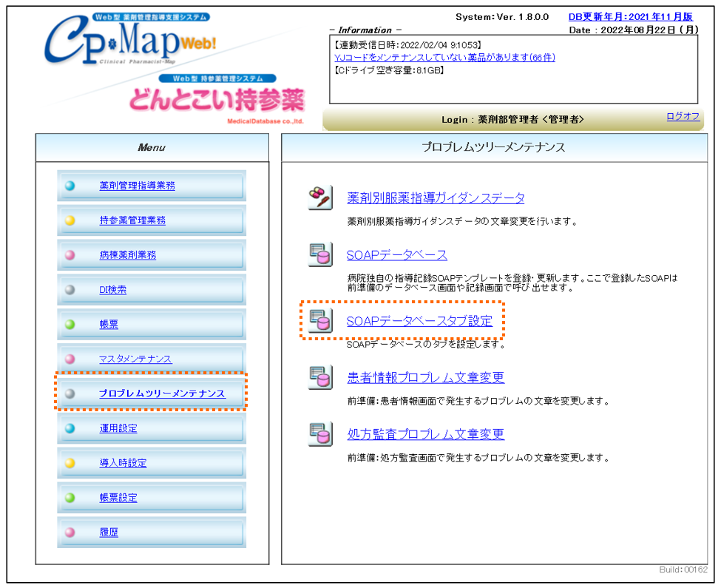Click the icon beside 処方監査プロブレム文章変更
The height and width of the screenshot is (588, 721).
pyautogui.click(x=320, y=434)
